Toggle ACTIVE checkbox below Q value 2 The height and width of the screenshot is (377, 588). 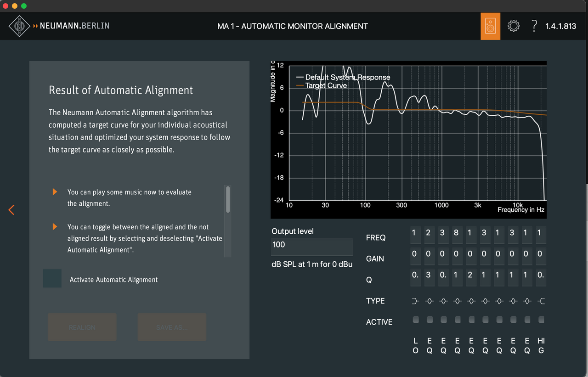[471, 320]
